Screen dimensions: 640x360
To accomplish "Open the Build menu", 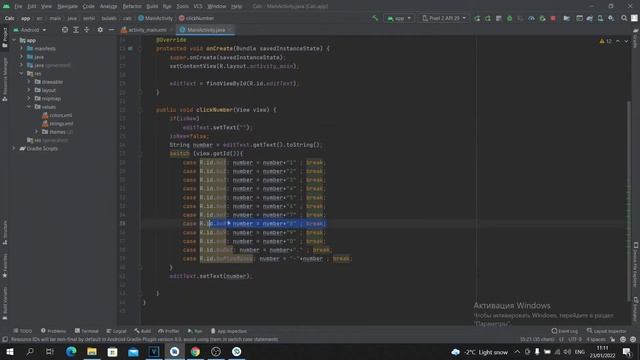I will (x=152, y=6).
